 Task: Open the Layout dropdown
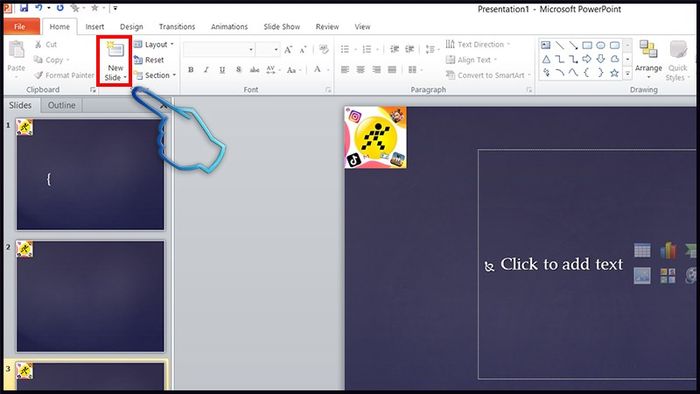click(154, 44)
